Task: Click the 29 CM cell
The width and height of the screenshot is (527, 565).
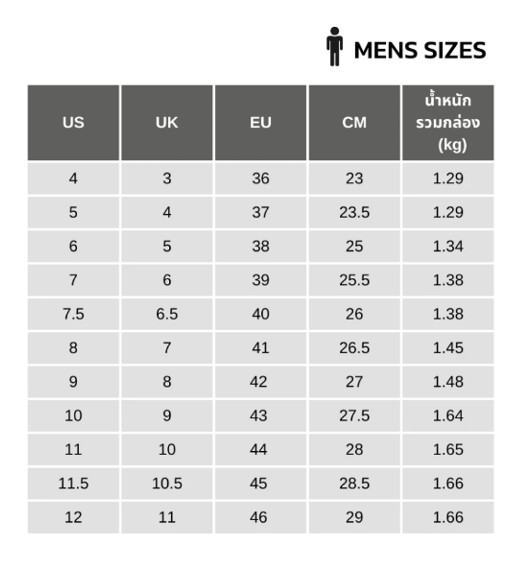Action: (x=354, y=517)
